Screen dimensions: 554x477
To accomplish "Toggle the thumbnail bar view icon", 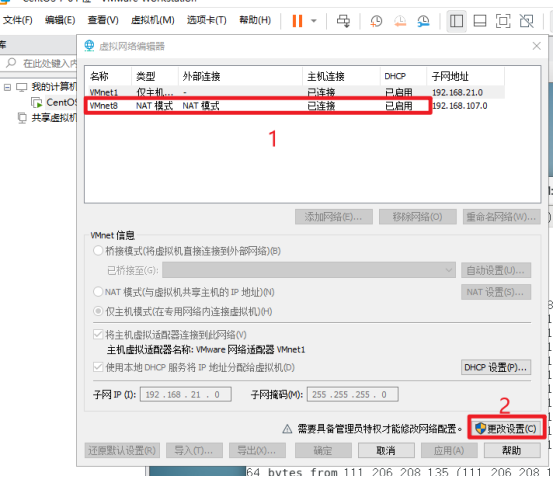I will [479, 21].
